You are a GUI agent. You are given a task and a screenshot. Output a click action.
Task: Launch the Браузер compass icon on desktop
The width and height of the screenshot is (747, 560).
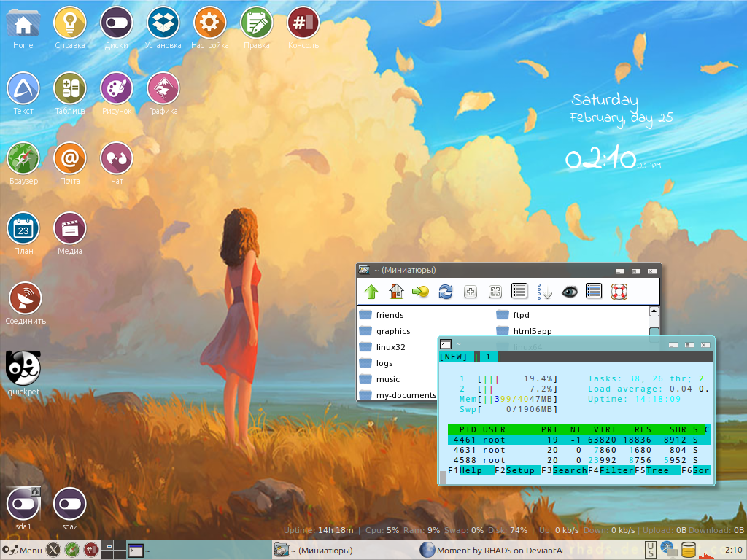pos(23,159)
